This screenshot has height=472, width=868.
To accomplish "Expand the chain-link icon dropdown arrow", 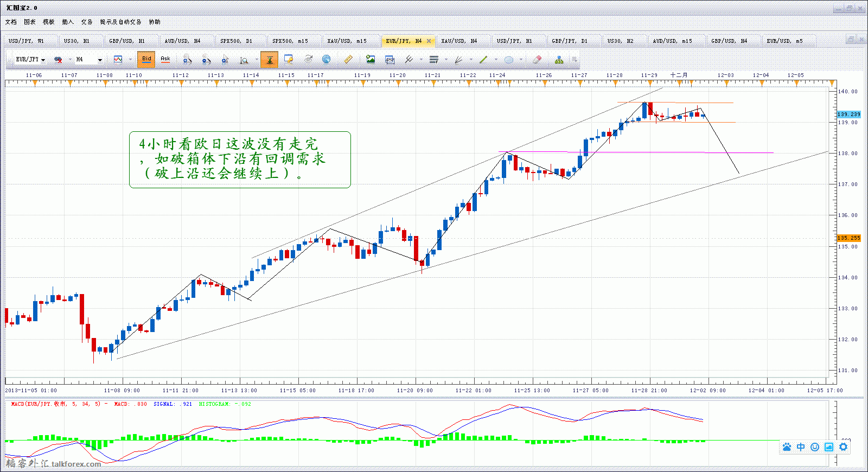I will [x=70, y=60].
